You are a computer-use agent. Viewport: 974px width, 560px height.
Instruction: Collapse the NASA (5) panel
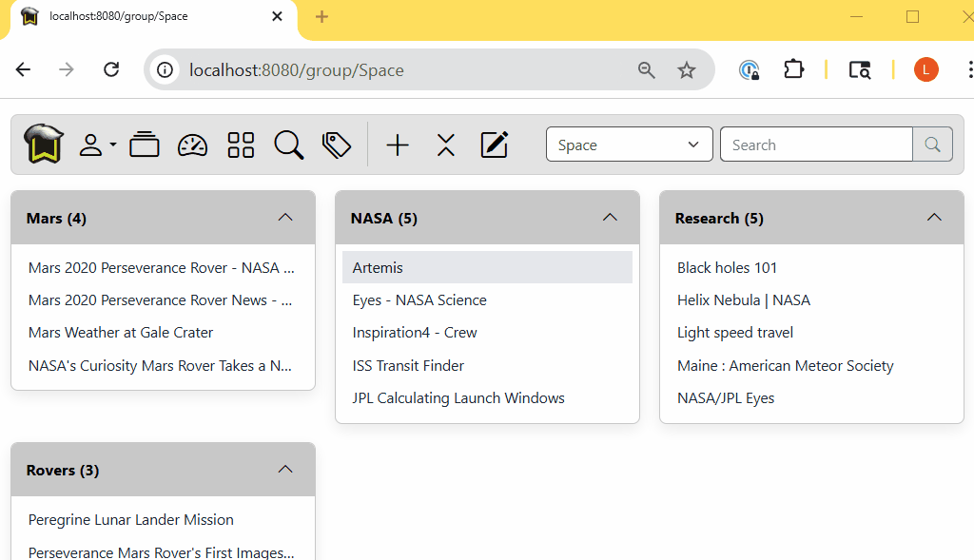pos(610,218)
